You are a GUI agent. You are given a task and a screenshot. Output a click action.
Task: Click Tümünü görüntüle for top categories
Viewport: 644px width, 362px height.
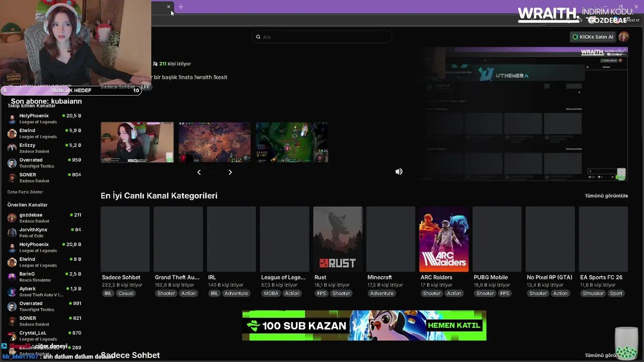point(606,196)
